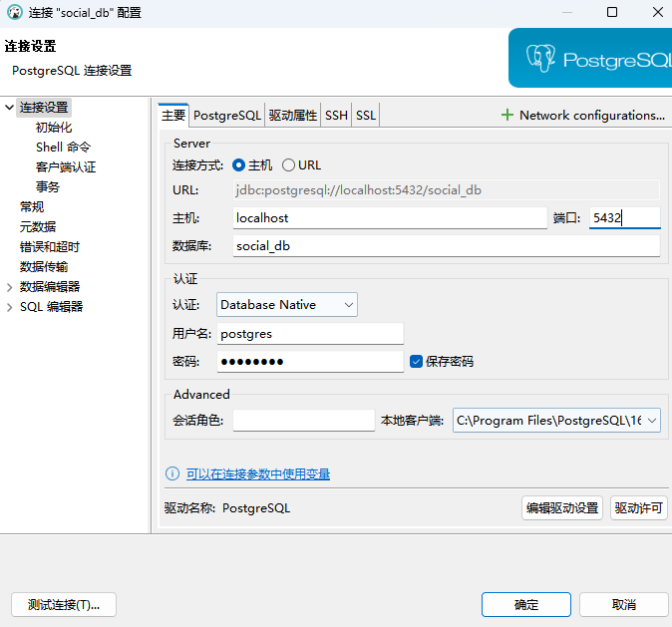Click the 用户名 postgres input field
The width and height of the screenshot is (672, 627).
click(310, 333)
